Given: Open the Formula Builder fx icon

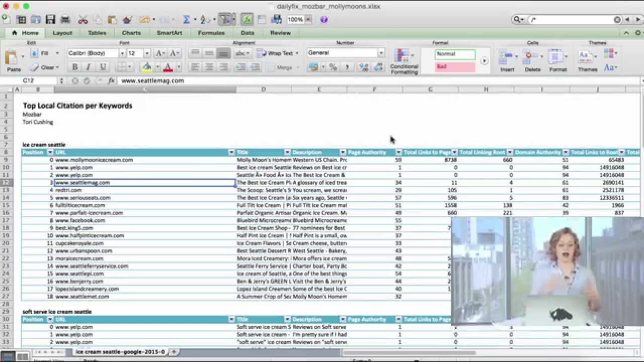Looking at the screenshot, I should [x=247, y=20].
